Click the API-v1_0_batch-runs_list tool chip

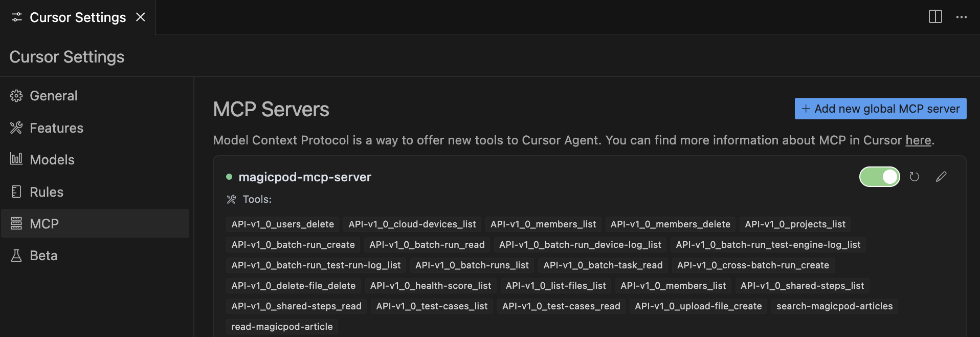tap(472, 265)
